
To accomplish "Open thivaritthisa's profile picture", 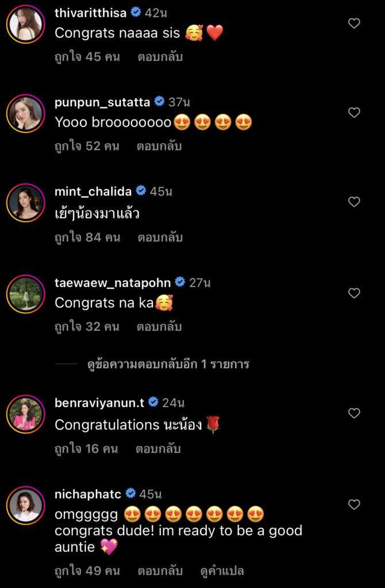I will point(25,24).
